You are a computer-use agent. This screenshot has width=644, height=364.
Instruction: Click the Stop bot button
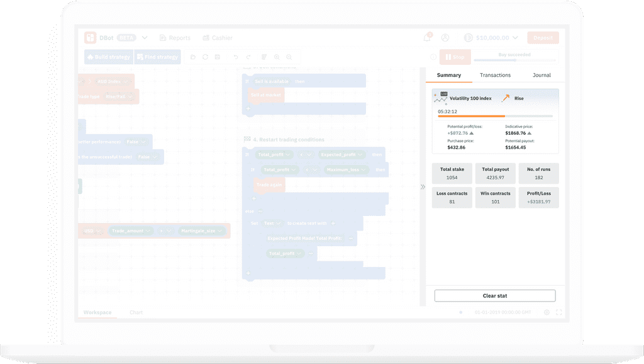point(455,57)
